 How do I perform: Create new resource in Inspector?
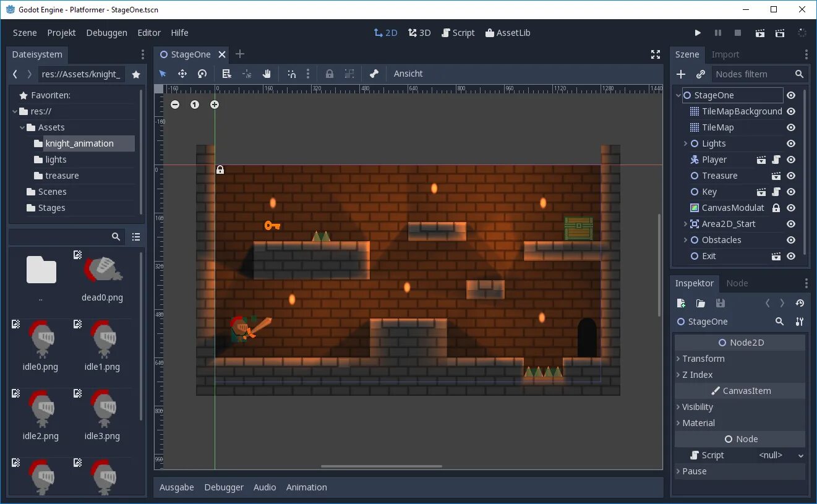pyautogui.click(x=681, y=303)
